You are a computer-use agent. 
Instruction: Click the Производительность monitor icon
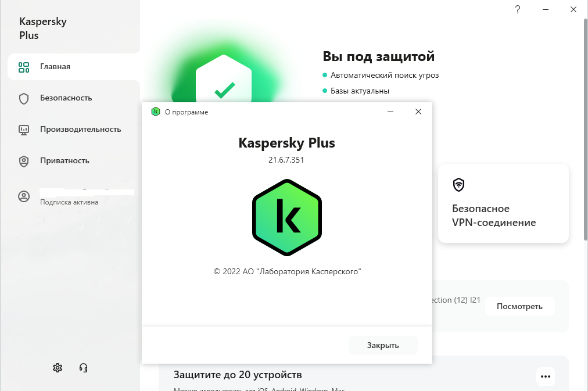[x=24, y=130]
